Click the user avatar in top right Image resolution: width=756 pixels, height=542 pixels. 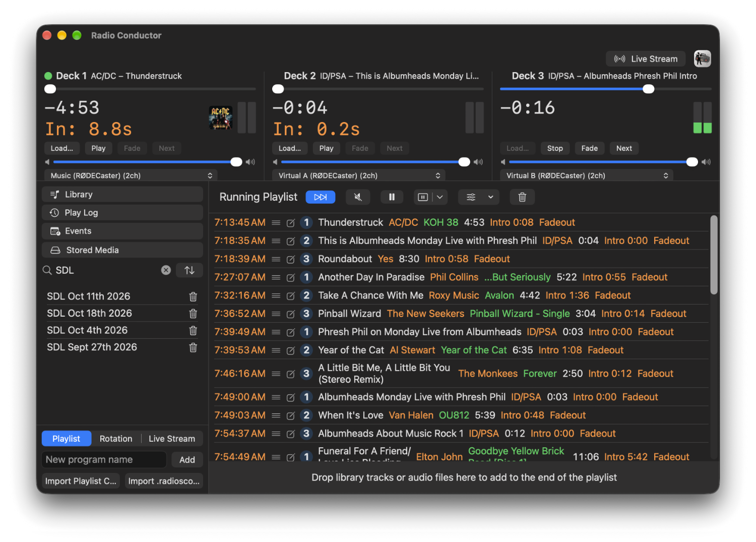pos(702,59)
